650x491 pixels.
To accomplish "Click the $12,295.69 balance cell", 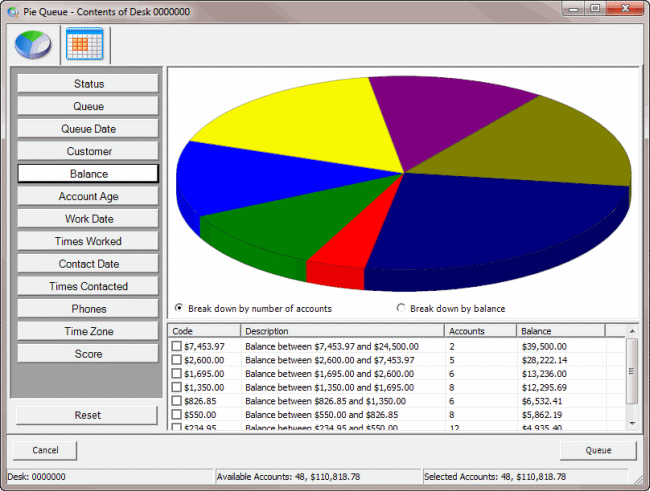I will tap(544, 387).
